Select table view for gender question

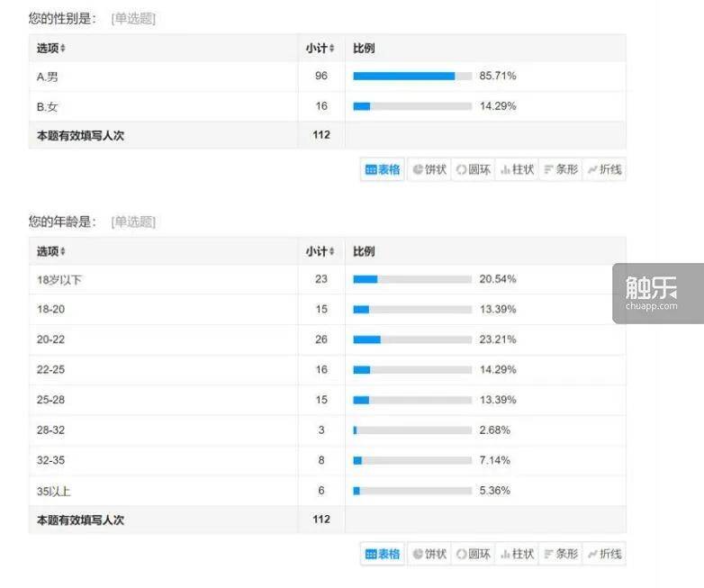[x=383, y=169]
